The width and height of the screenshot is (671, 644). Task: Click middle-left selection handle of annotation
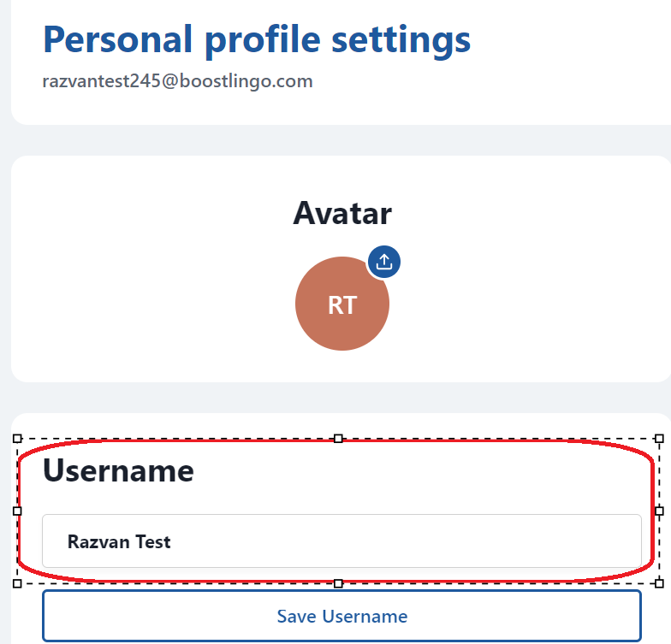click(x=17, y=511)
